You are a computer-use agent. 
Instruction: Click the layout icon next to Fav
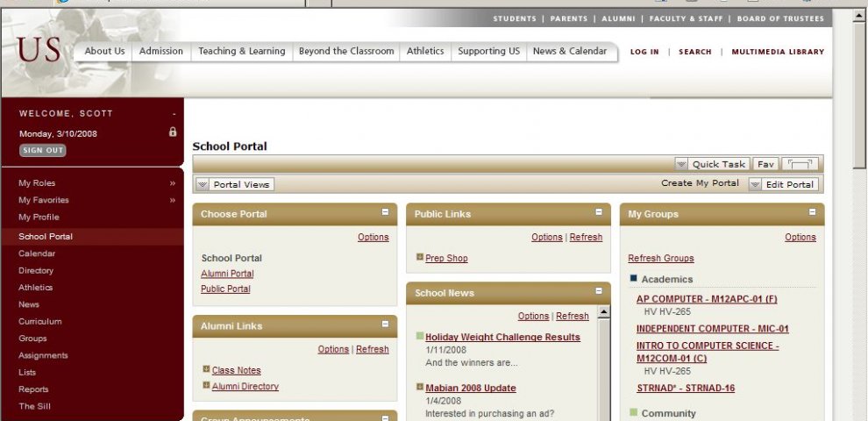800,164
